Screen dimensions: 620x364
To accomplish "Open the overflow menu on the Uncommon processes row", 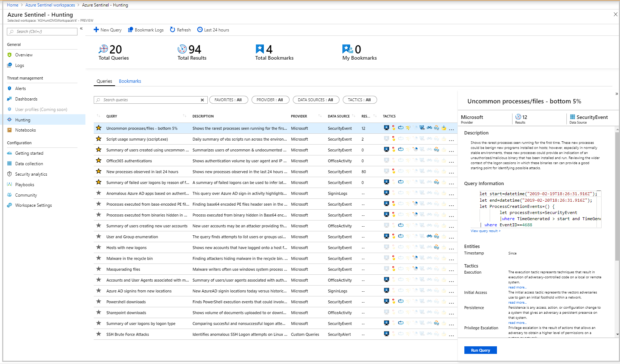I will click(451, 128).
